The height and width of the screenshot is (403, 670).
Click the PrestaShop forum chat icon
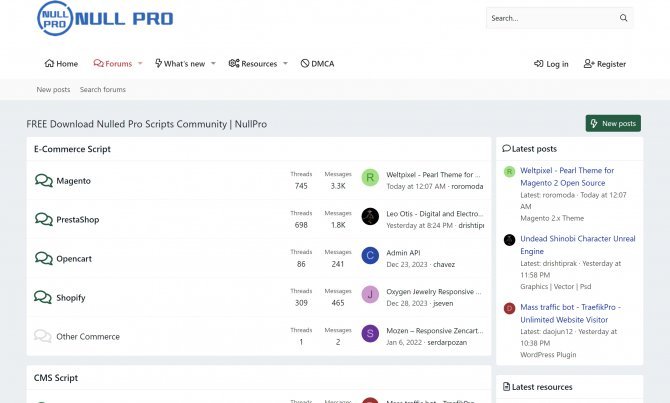click(44, 219)
